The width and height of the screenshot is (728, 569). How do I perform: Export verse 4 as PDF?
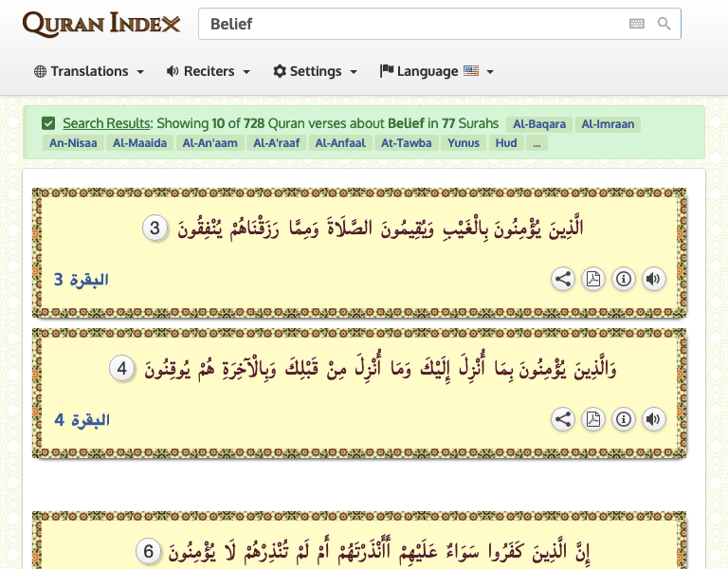(x=593, y=419)
